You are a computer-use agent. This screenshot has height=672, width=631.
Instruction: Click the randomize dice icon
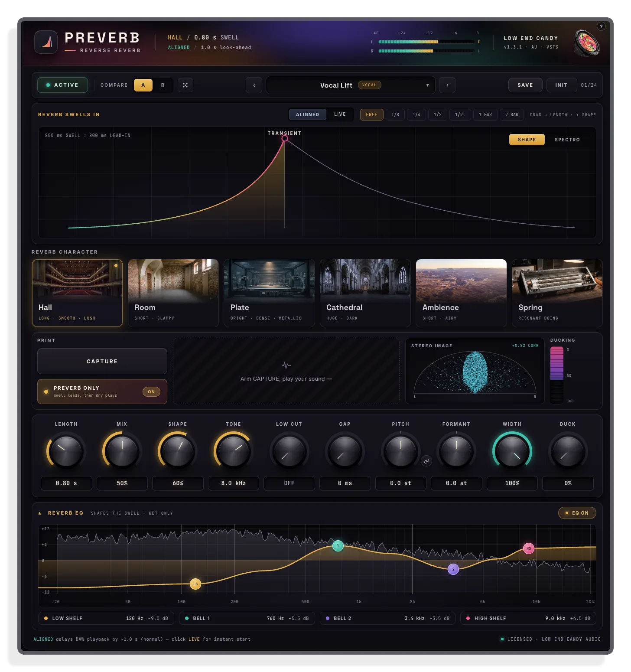(x=185, y=85)
